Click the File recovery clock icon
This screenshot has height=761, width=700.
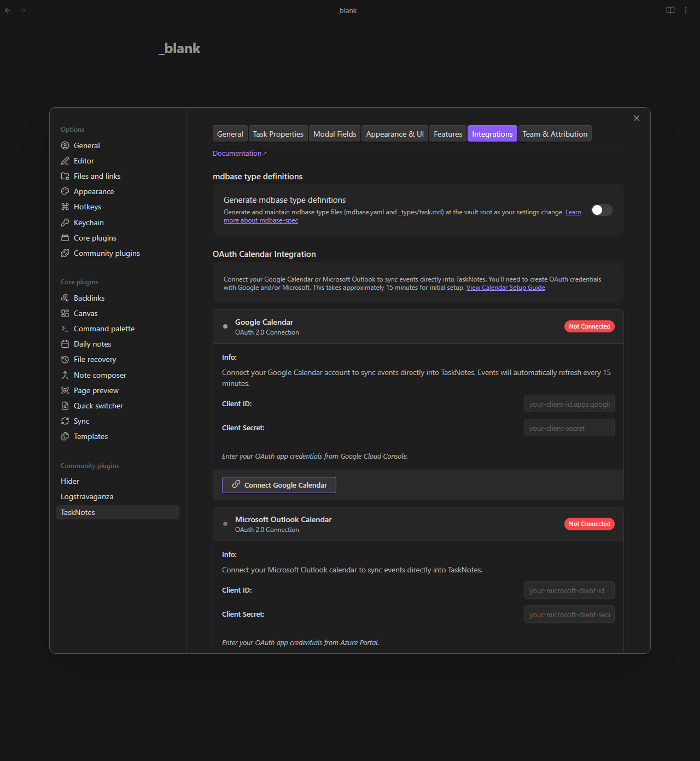pos(65,359)
